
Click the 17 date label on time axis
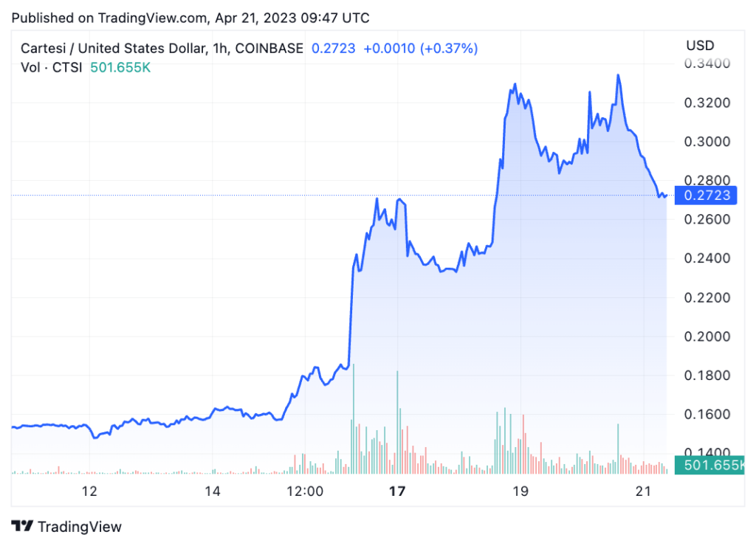pos(397,491)
